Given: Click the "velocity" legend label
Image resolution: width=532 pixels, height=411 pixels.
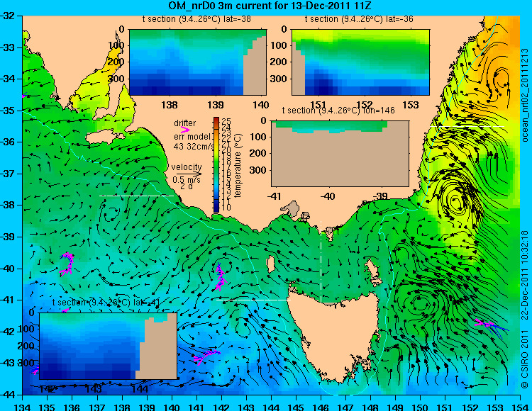Looking at the screenshot, I should pos(187,167).
